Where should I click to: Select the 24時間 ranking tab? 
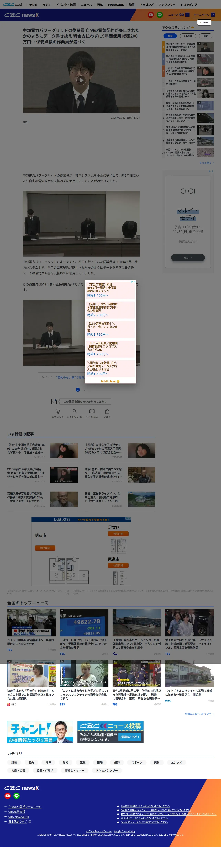coord(188,36)
